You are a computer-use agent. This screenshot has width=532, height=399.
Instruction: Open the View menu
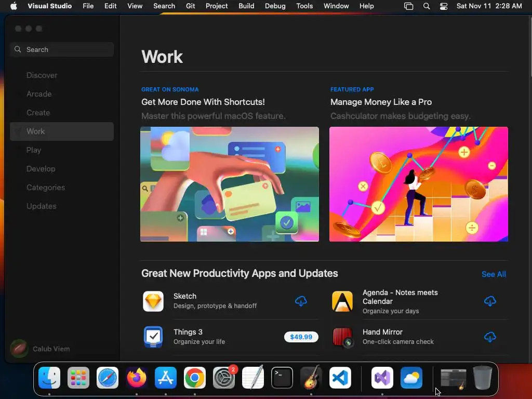pos(135,6)
